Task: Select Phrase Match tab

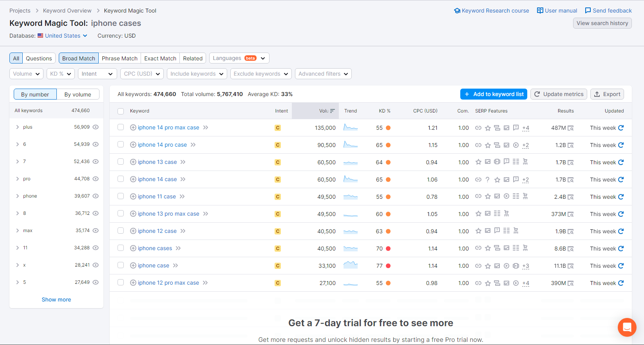Action: (x=119, y=58)
